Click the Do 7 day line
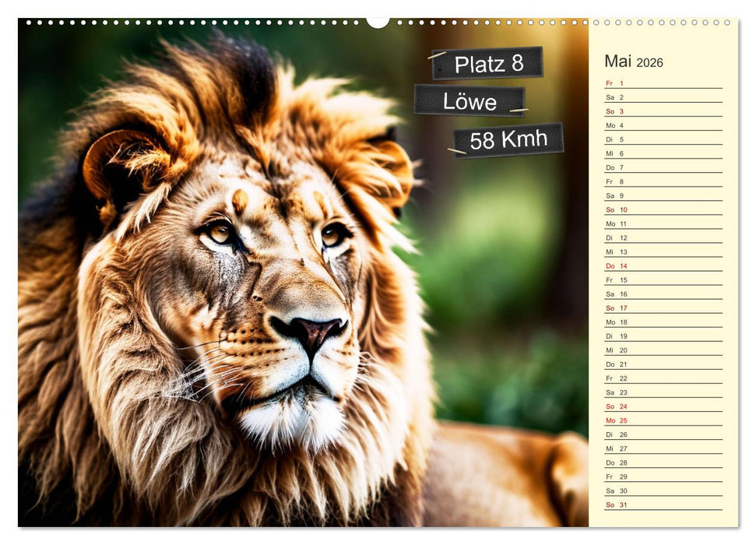Screen dimensions: 756x545 663,167
